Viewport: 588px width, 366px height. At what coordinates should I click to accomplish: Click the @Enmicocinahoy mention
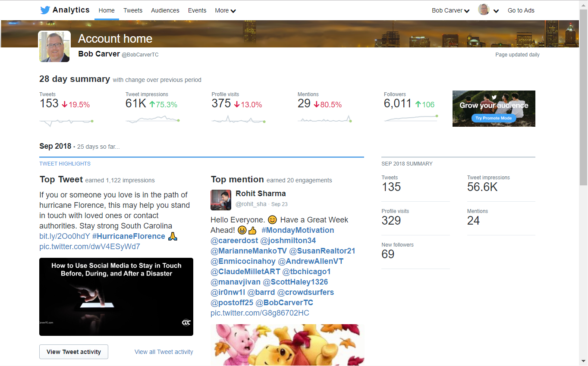pos(243,261)
